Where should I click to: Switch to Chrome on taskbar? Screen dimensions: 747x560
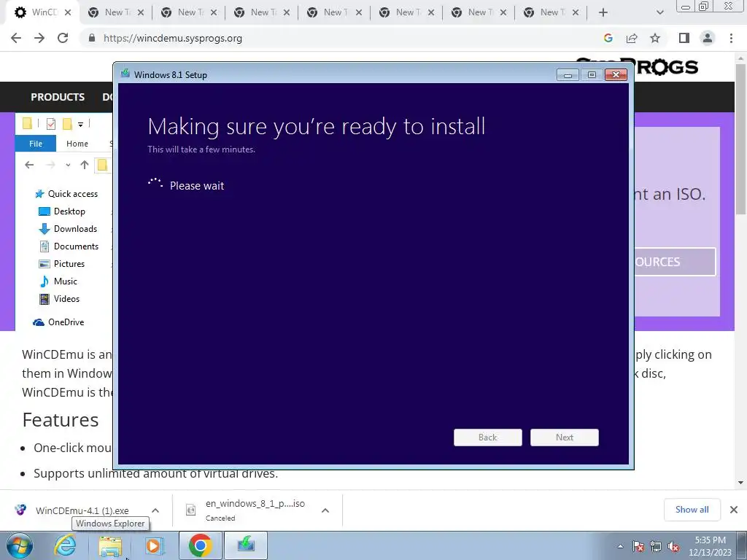(x=200, y=545)
